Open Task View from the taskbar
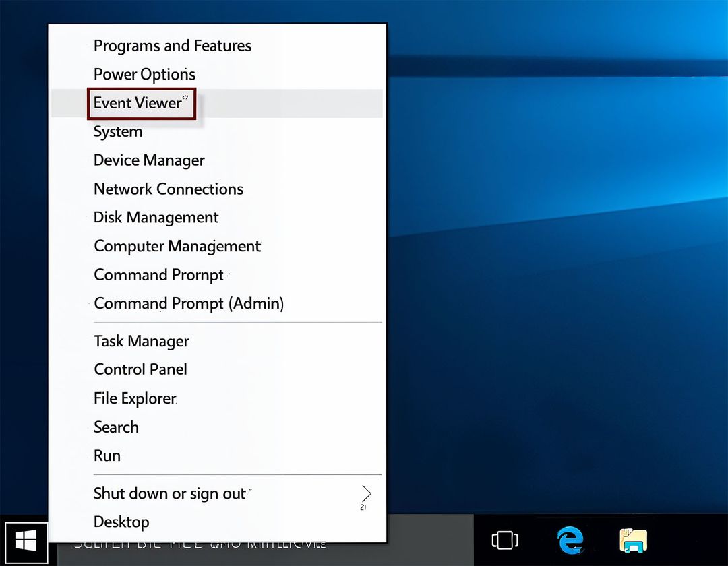 (x=504, y=540)
